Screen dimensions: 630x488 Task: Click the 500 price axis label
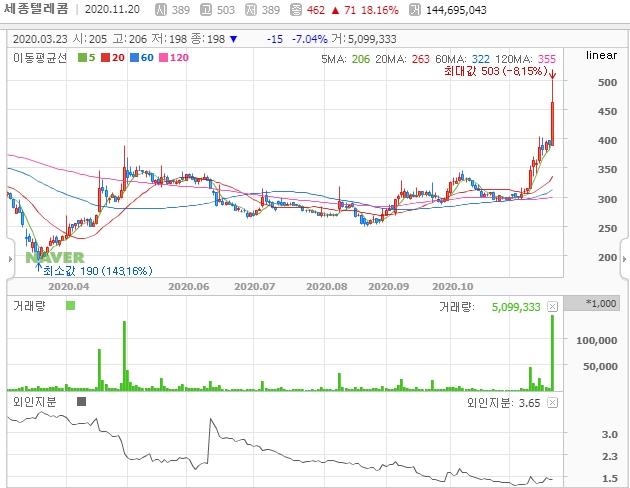[607, 82]
